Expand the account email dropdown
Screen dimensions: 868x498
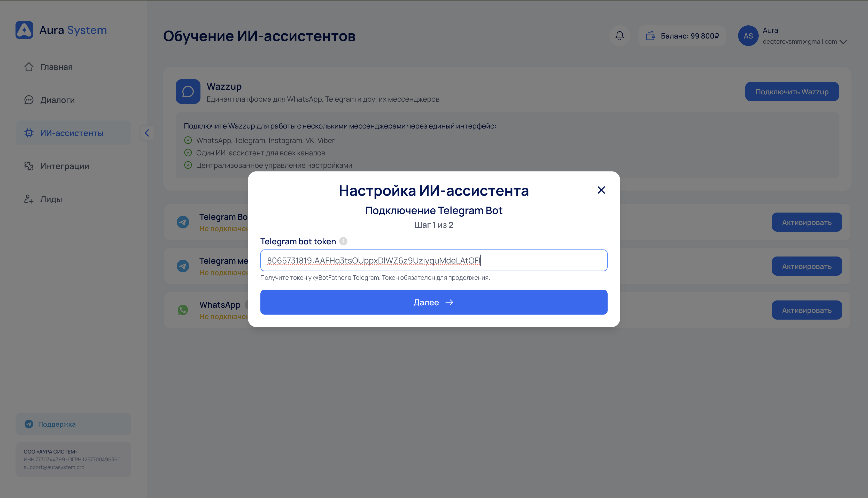(843, 42)
